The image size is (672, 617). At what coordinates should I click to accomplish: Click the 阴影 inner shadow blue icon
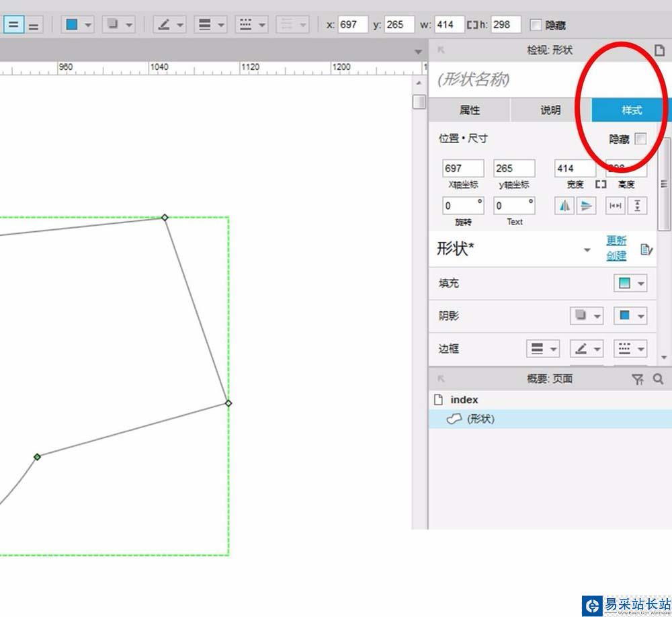click(x=624, y=316)
